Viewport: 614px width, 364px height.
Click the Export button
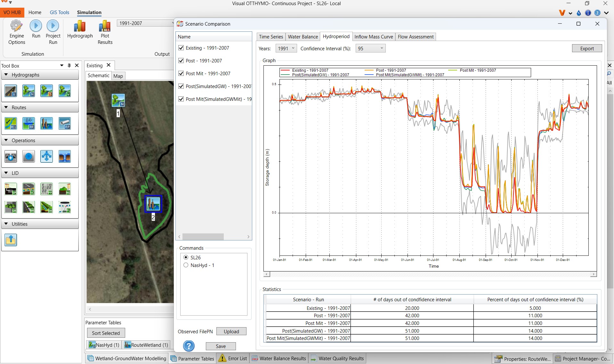[587, 48]
